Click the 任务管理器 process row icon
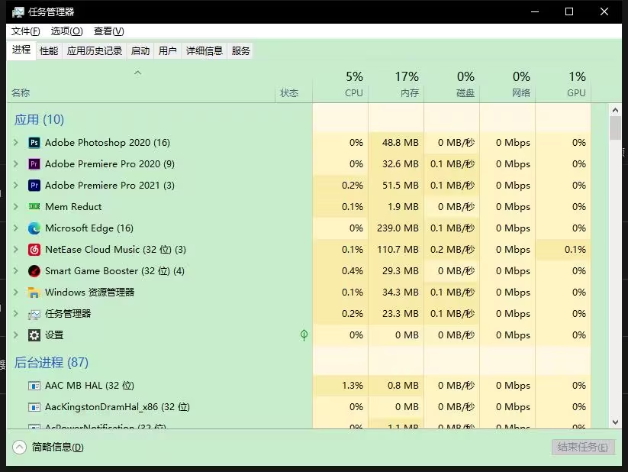The image size is (628, 473). 34,314
